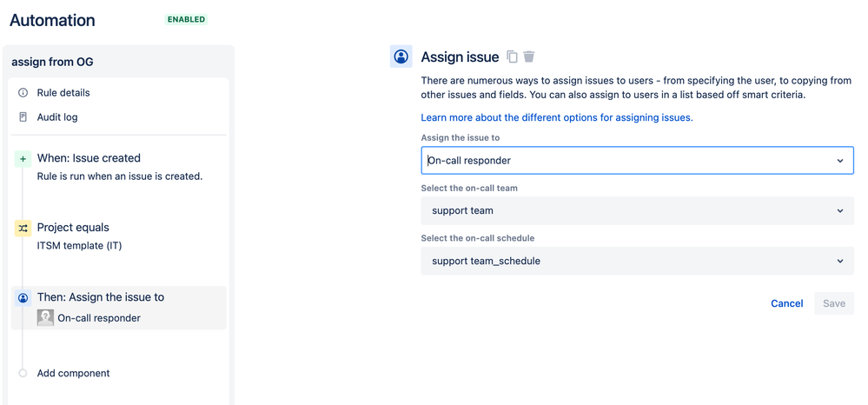Open the 'Assign the issue to' dropdown
The height and width of the screenshot is (405, 868).
[637, 161]
